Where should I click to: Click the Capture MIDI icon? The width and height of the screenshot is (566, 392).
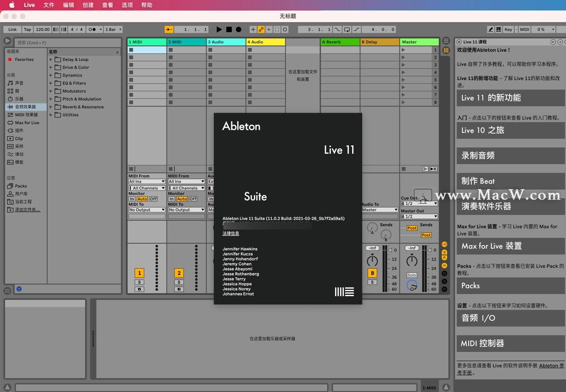tap(277, 30)
